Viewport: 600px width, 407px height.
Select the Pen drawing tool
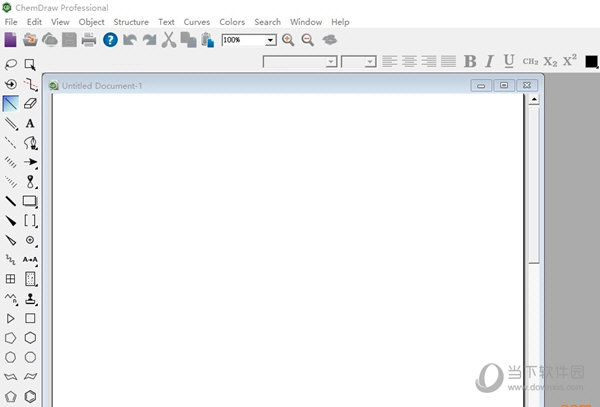[x=30, y=143]
